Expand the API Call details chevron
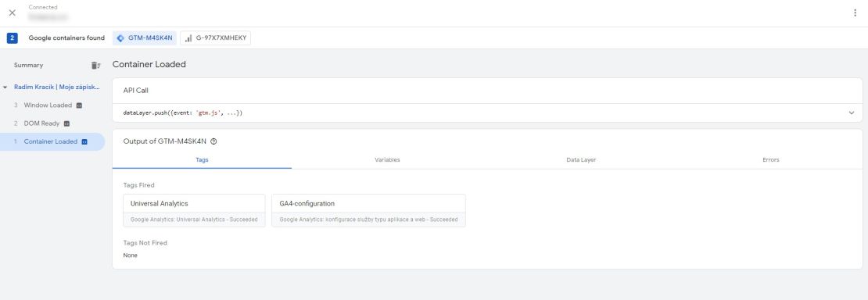This screenshot has height=300, width=868. coord(852,113)
